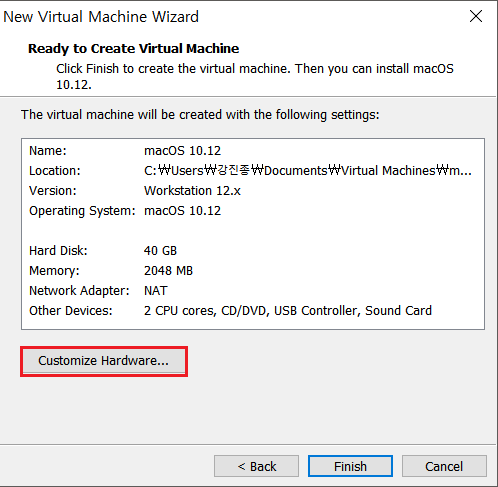Click the Memory label in settings list

coord(54,271)
